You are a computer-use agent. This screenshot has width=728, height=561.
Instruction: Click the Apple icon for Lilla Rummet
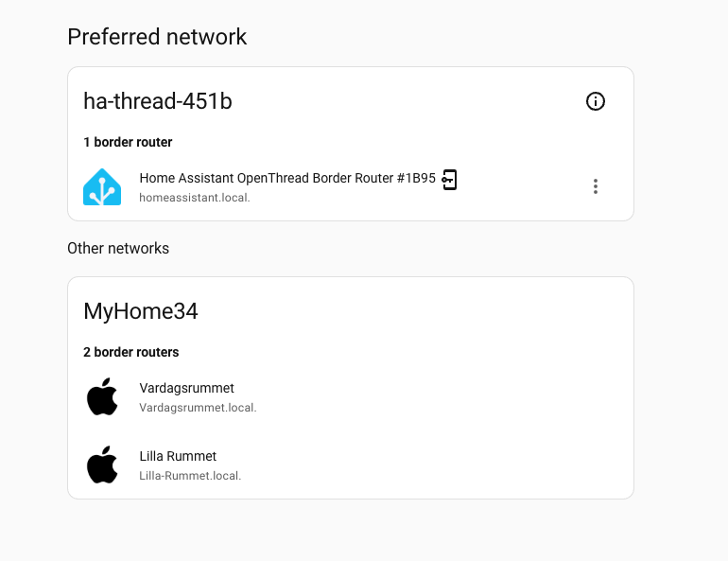coord(102,465)
